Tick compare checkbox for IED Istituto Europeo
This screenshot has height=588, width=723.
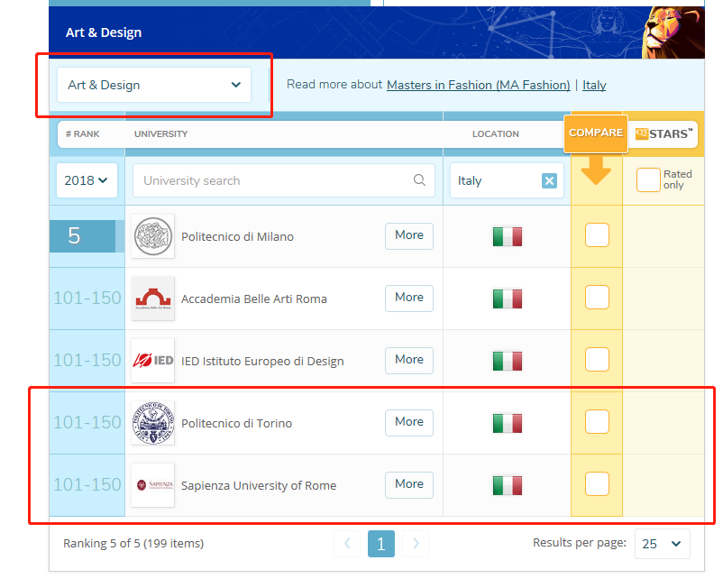pos(597,360)
